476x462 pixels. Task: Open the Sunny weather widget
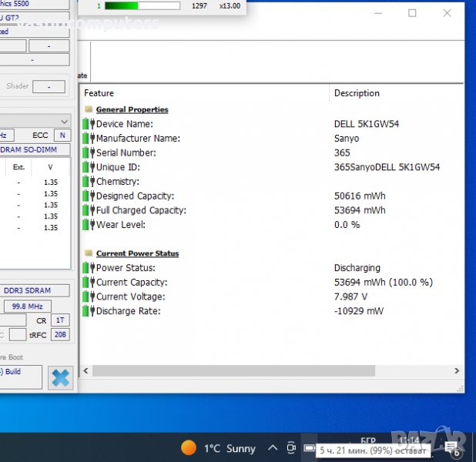click(x=218, y=448)
